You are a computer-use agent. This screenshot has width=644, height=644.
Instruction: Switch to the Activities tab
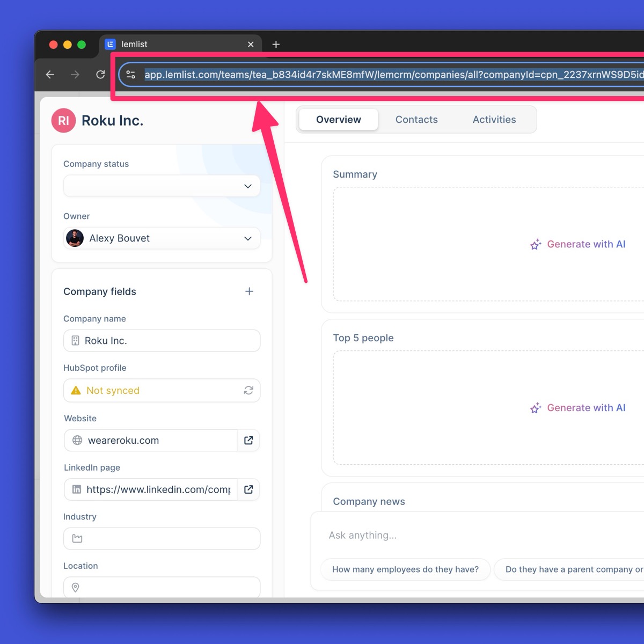(494, 119)
